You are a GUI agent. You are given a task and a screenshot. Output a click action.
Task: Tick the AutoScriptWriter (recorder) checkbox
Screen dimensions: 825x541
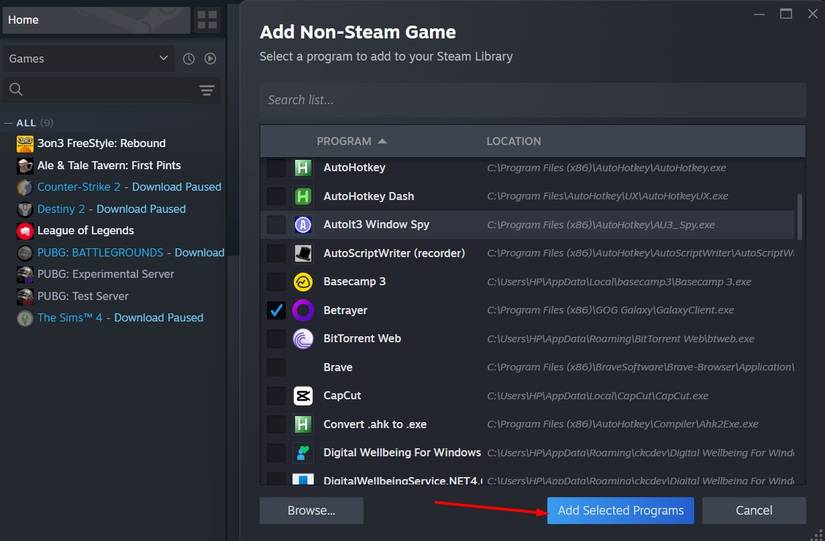coord(276,253)
